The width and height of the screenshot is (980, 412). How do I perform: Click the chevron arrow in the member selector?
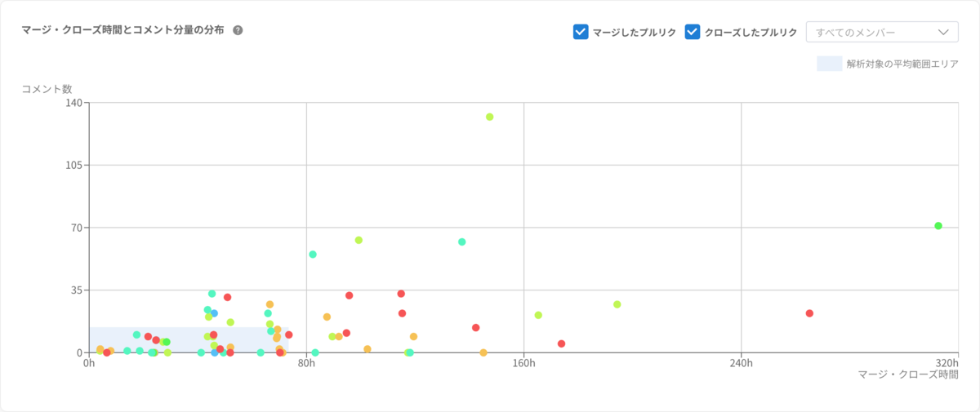[943, 33]
